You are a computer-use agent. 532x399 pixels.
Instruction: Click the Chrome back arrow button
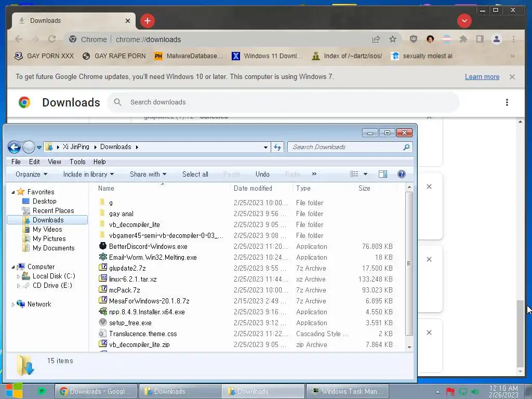coord(19,39)
